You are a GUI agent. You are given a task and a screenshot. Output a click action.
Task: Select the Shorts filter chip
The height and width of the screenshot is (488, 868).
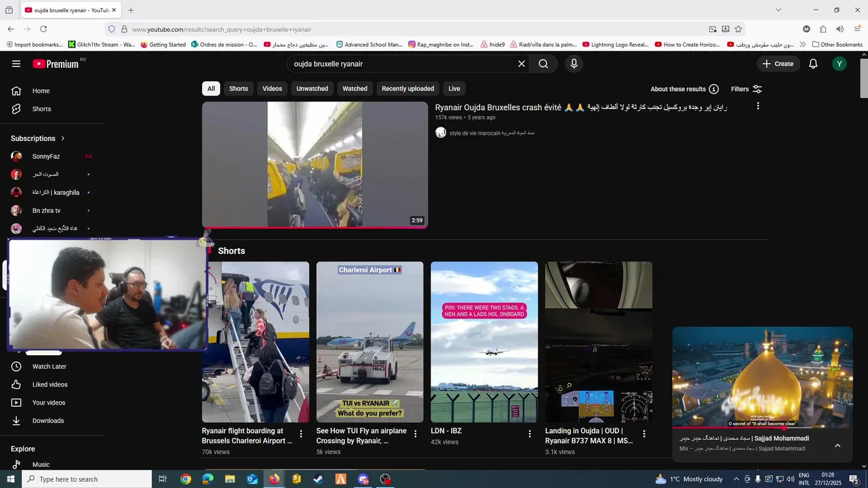tap(239, 89)
